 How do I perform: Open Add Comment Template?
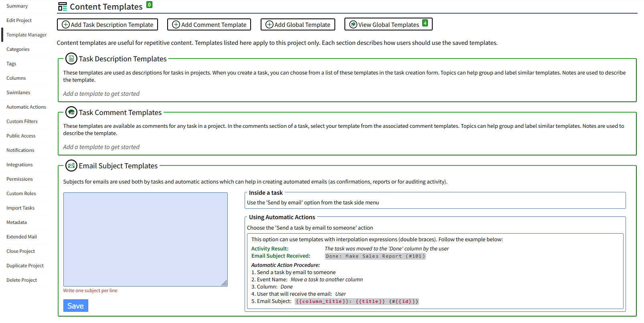pyautogui.click(x=209, y=24)
